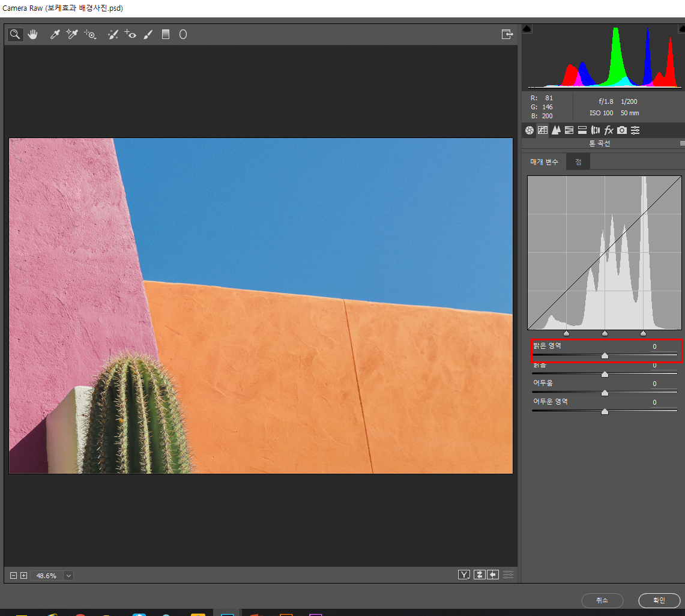
Task: Select the Adjustment Brush tool
Action: click(x=148, y=34)
